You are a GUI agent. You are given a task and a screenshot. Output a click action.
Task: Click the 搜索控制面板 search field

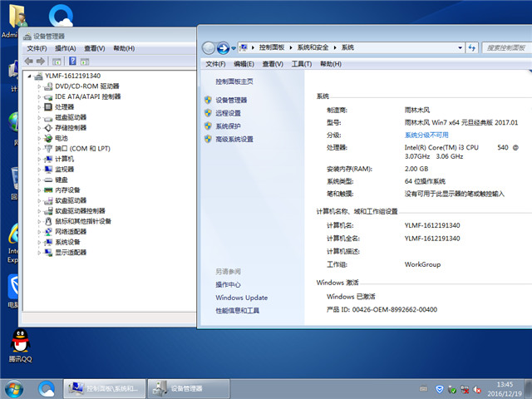click(507, 48)
